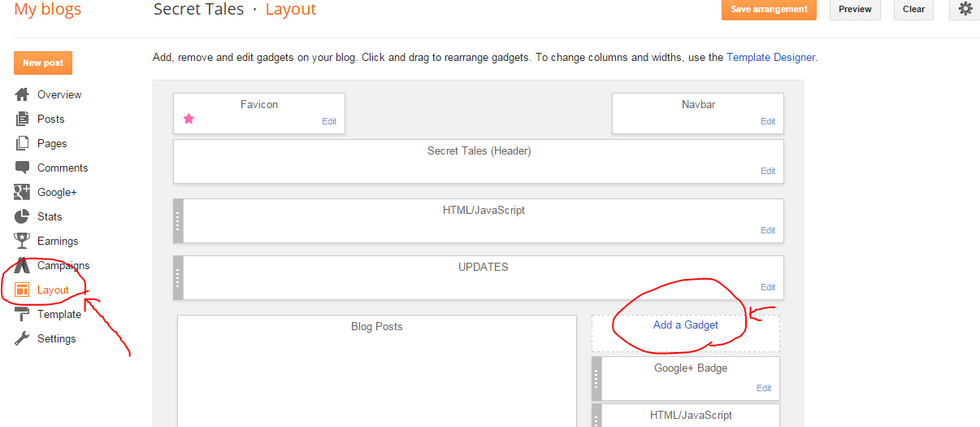Go to Posts section
Screen dimensions: 980x427
coord(50,119)
